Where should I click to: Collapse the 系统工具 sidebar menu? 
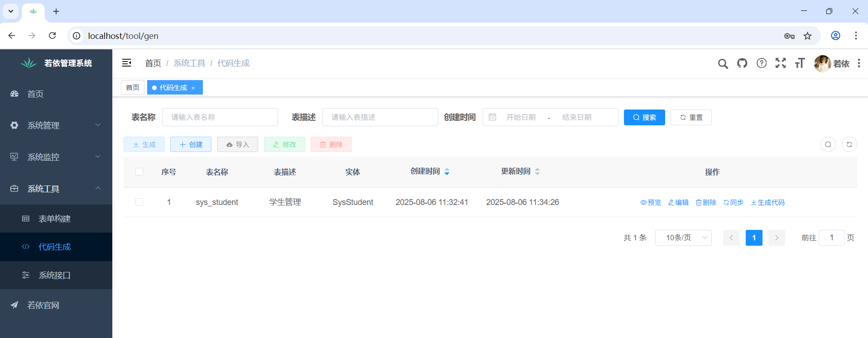click(x=56, y=189)
